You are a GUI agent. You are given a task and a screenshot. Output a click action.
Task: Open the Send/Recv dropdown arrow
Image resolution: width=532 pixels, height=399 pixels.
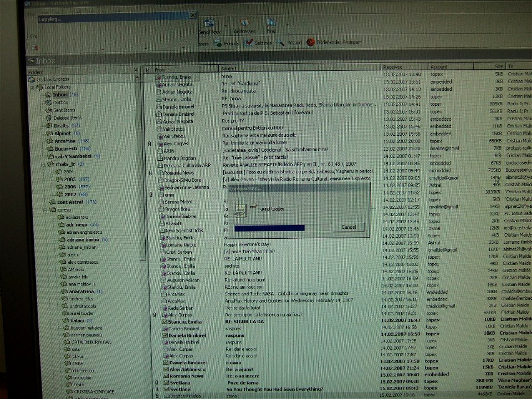(x=226, y=26)
